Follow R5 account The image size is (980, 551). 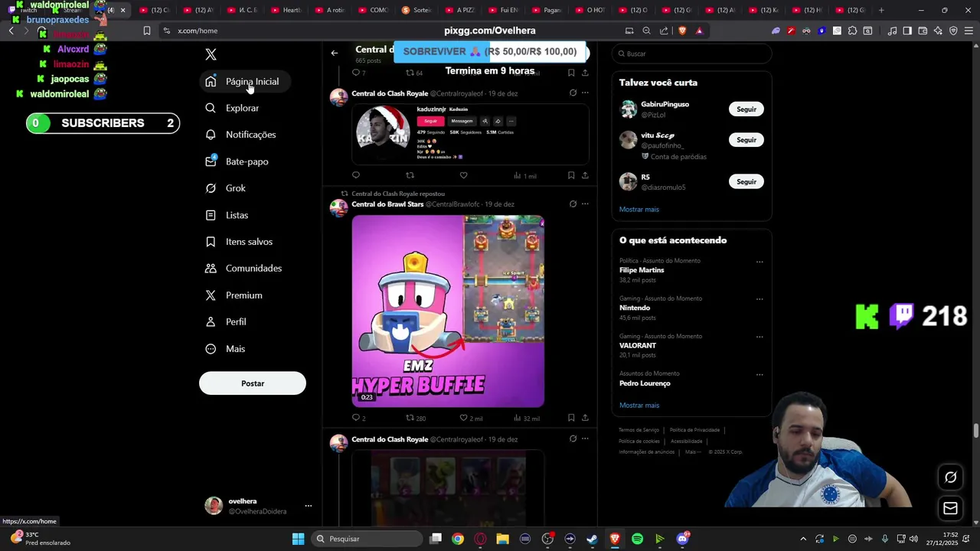(746, 182)
